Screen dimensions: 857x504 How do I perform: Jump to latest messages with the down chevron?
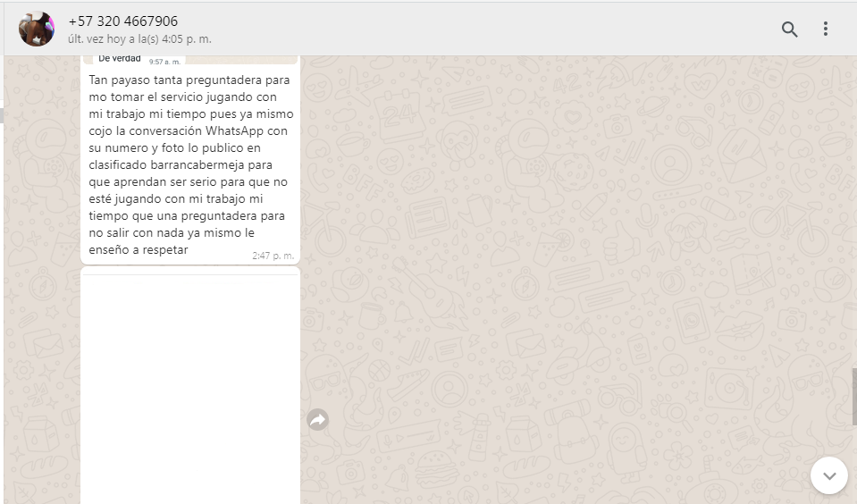point(828,475)
